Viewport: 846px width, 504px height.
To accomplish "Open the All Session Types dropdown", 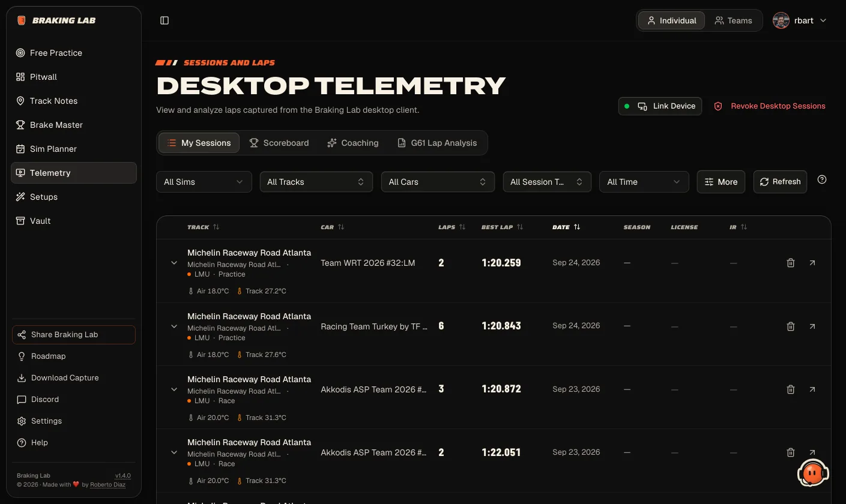I will coord(547,182).
